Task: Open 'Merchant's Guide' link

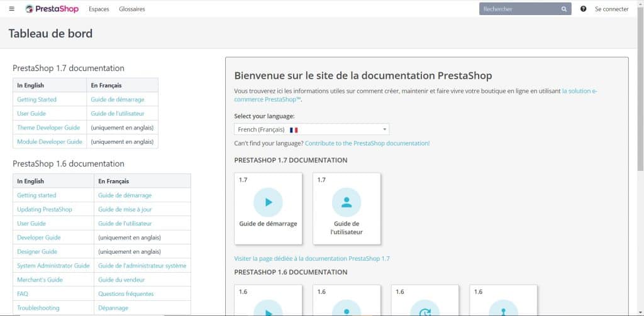Action: click(40, 280)
